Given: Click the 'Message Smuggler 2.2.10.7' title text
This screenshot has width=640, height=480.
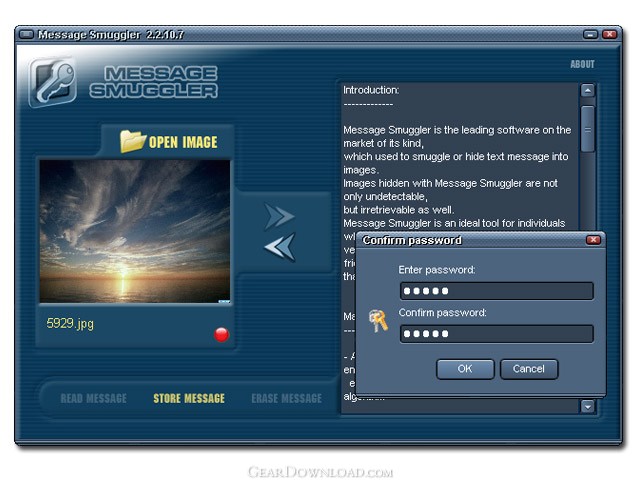Looking at the screenshot, I should point(111,35).
